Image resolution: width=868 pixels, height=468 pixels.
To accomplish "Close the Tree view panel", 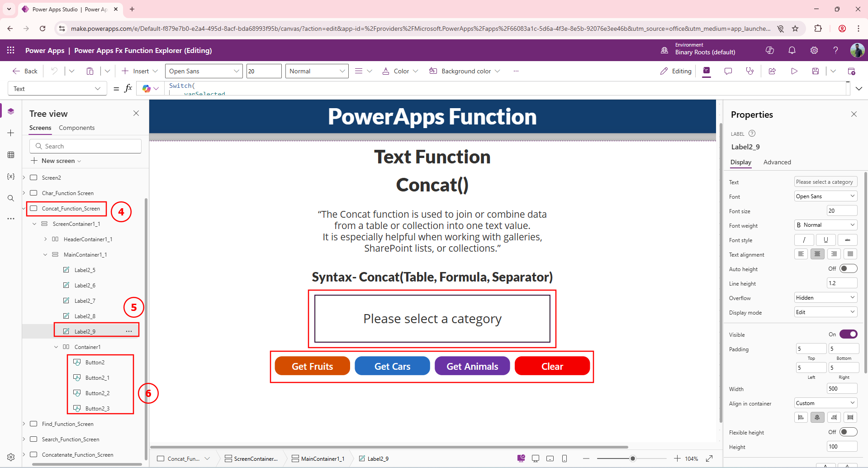I will click(x=136, y=113).
